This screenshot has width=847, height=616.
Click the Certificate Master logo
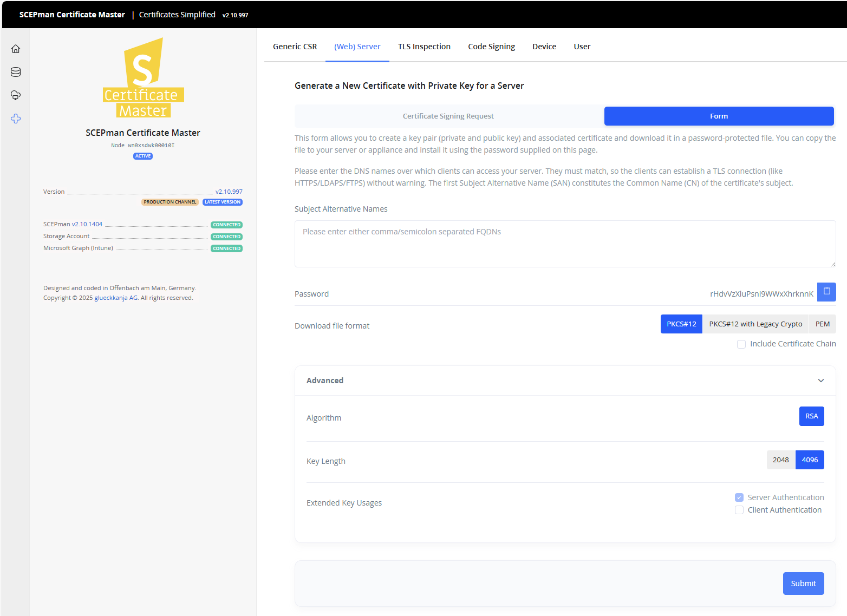(x=143, y=78)
